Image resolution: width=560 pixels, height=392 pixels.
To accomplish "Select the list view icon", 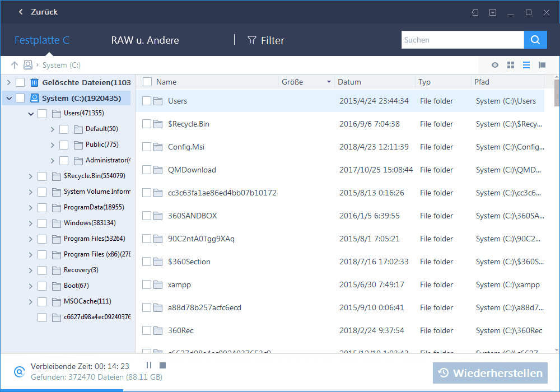I will [x=526, y=65].
